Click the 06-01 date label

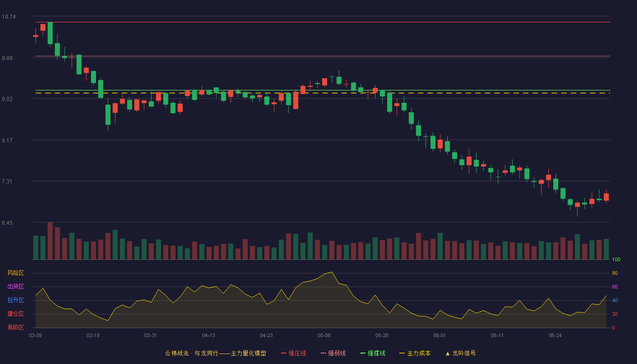point(440,335)
